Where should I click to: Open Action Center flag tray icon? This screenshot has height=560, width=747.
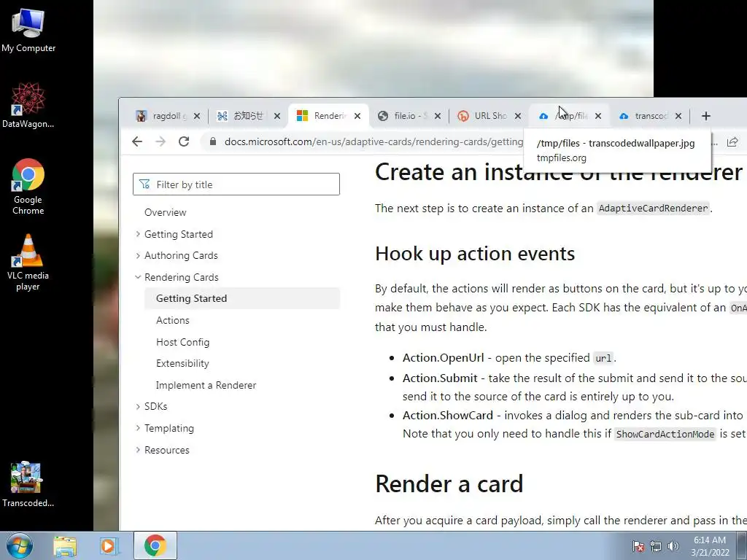click(638, 546)
